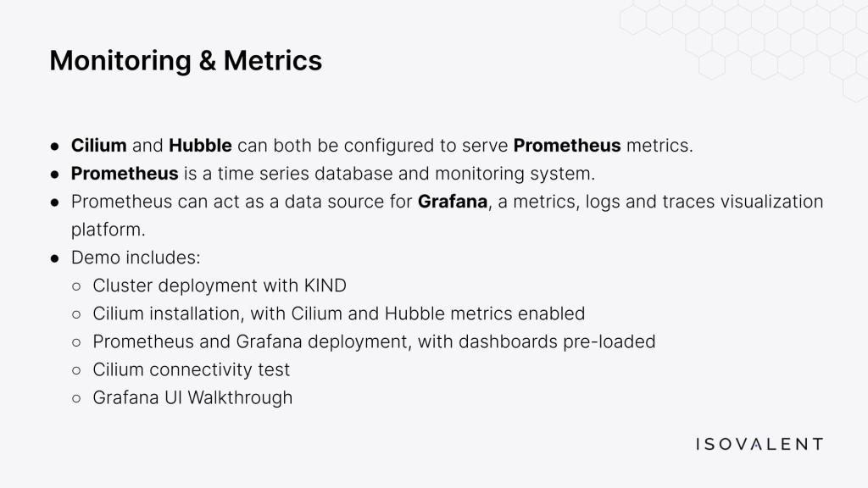Click the bullet dot before bold "Cilium"

coord(55,146)
